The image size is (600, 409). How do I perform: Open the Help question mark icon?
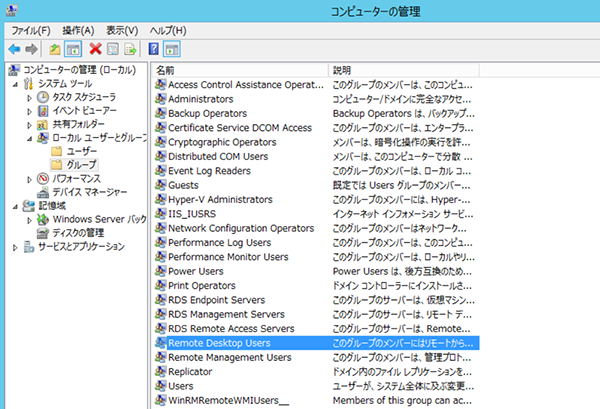153,49
